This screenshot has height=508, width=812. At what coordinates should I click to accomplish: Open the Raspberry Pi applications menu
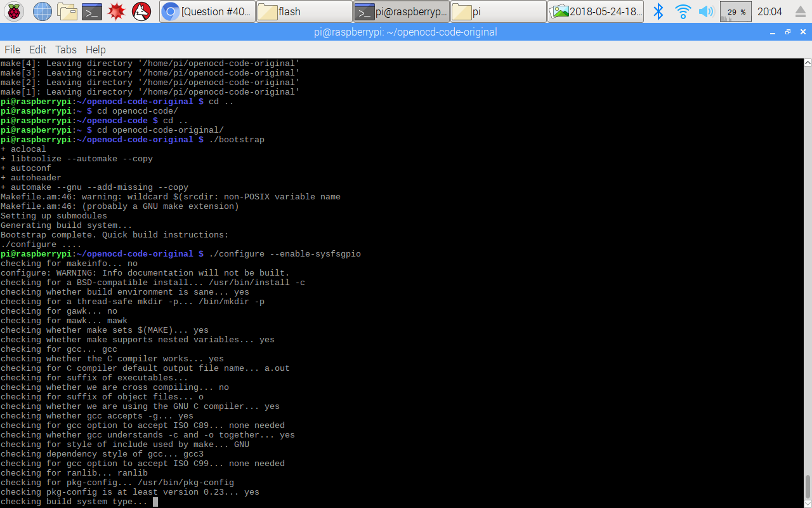(14, 11)
